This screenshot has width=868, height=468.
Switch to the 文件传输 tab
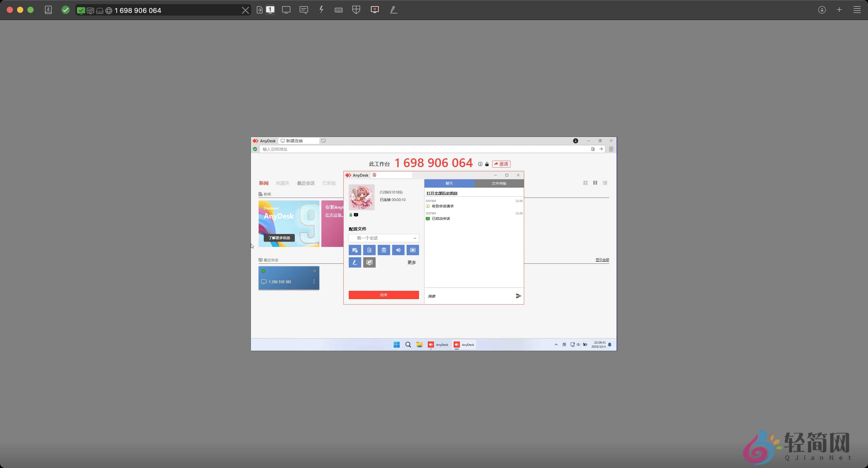tap(499, 183)
